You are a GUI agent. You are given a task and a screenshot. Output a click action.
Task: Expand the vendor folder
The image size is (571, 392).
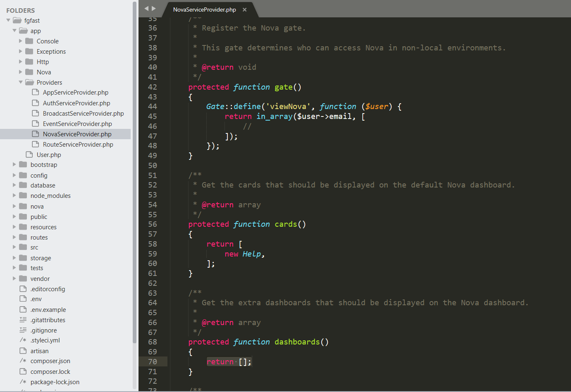coord(14,278)
